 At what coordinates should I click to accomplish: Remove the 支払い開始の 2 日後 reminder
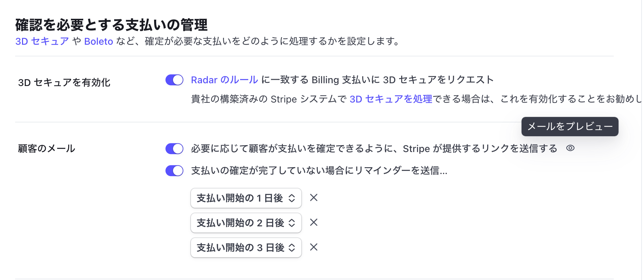313,223
